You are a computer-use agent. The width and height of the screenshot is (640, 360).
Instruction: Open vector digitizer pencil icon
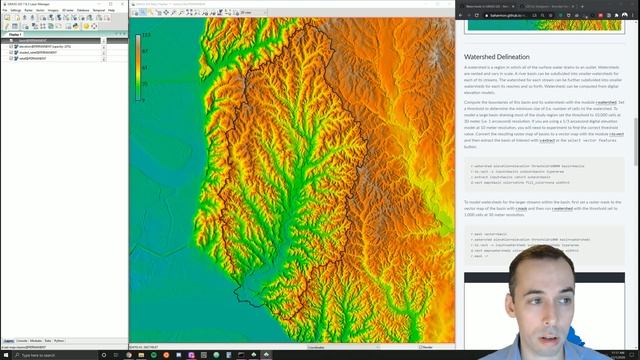(x=7, y=26)
